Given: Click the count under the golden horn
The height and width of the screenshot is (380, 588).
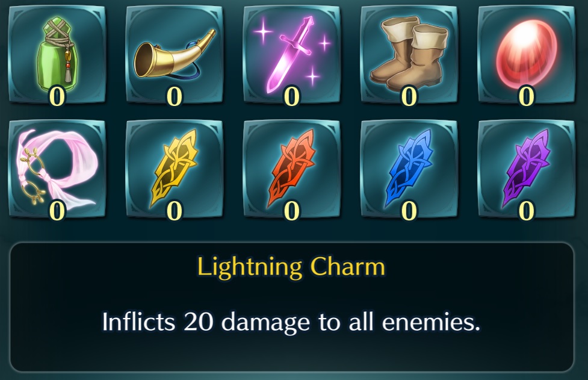Looking at the screenshot, I should click(x=175, y=96).
